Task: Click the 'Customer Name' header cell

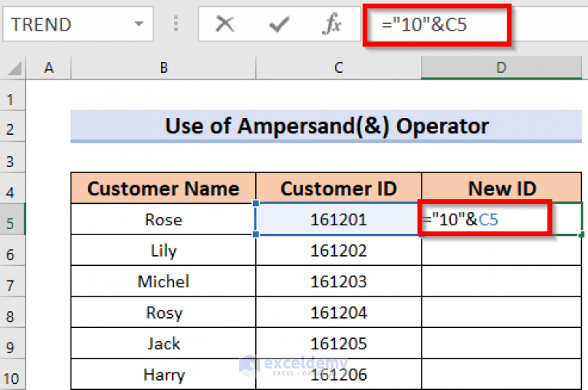Action: tap(163, 188)
